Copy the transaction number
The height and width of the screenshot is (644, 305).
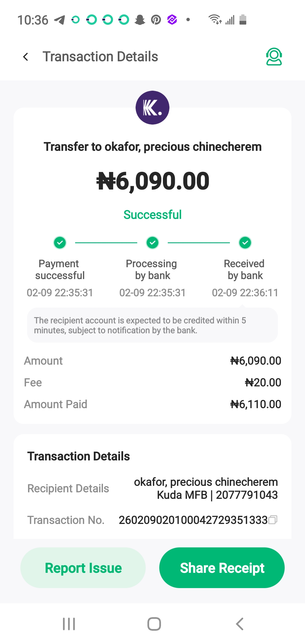(x=273, y=520)
